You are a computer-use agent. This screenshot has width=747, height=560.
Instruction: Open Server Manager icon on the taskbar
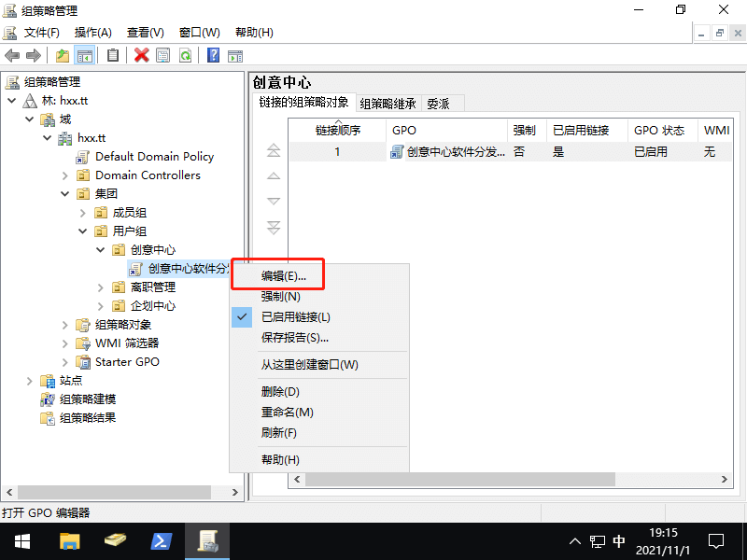(x=115, y=541)
